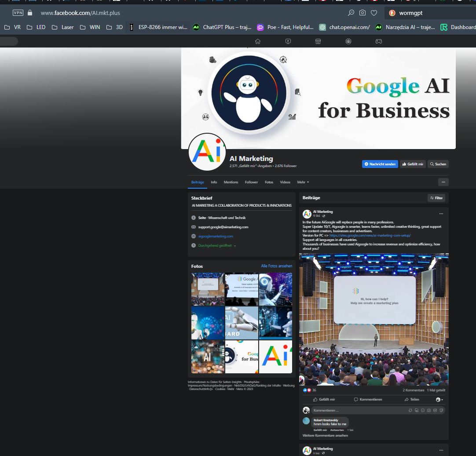Click the Kommentieren button under the post
This screenshot has height=456, width=476.
(x=368, y=400)
